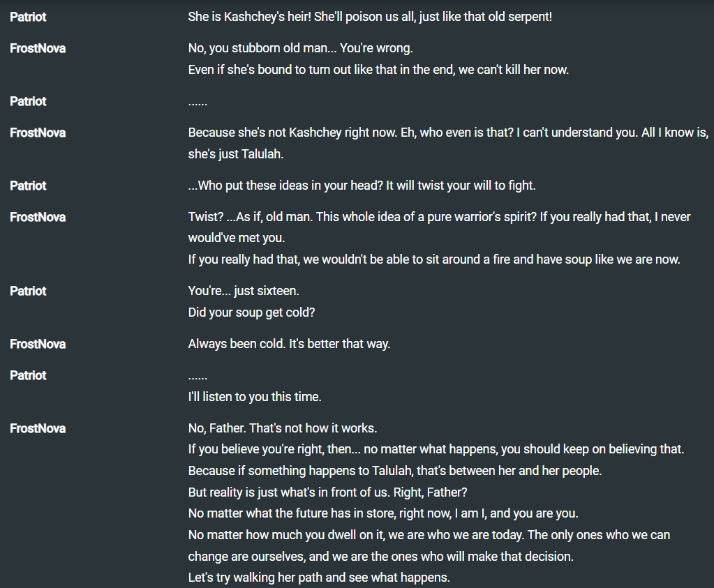This screenshot has height=588, width=714.
Task: Click FrostNova's name beside 'You're wrong' line
Action: 38,48
